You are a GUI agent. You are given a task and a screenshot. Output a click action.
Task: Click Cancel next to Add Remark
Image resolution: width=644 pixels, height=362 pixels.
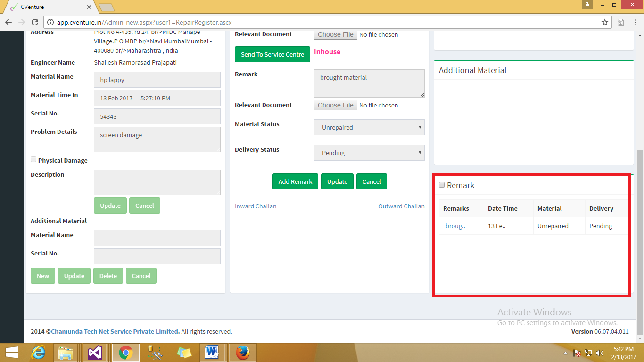372,181
